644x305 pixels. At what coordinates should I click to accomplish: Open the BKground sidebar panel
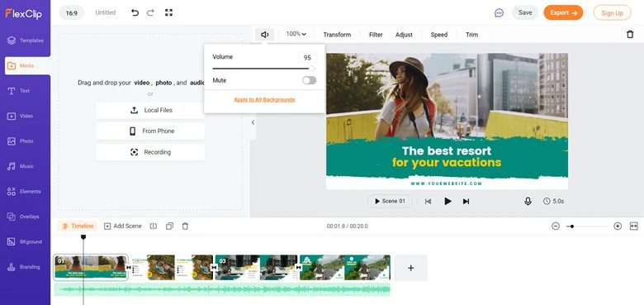point(26,241)
